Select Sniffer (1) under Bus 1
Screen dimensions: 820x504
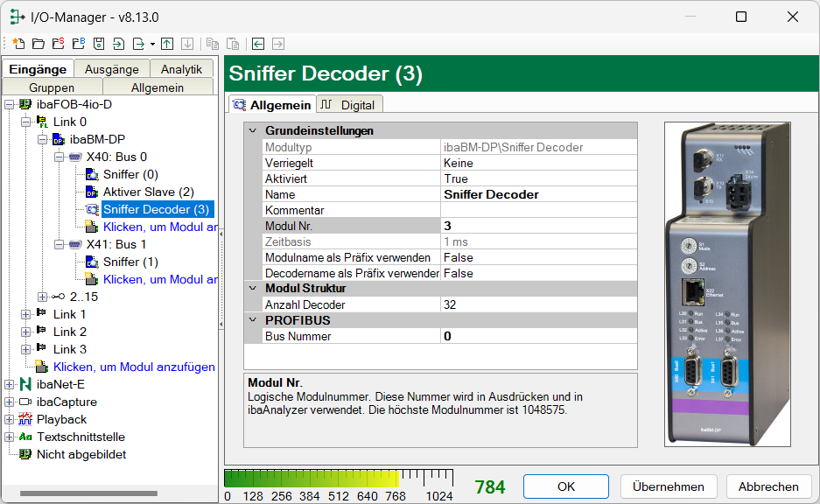tap(130, 262)
